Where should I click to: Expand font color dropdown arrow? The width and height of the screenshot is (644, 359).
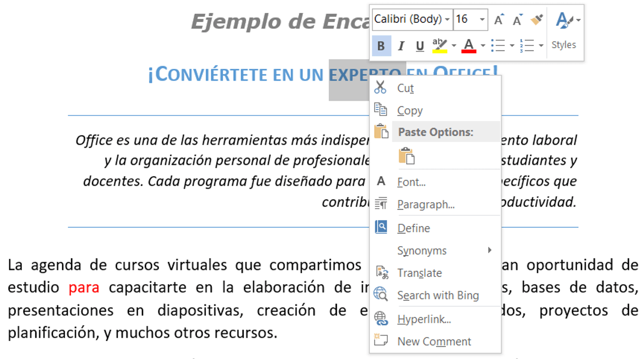[483, 45]
